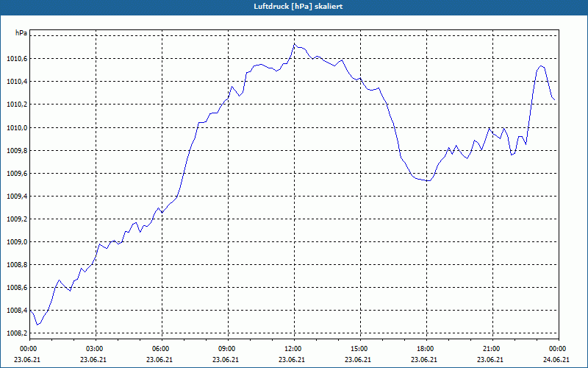This screenshot has width=588, height=368.
Task: Select the 1009,6 y-axis value
Action: (17, 174)
